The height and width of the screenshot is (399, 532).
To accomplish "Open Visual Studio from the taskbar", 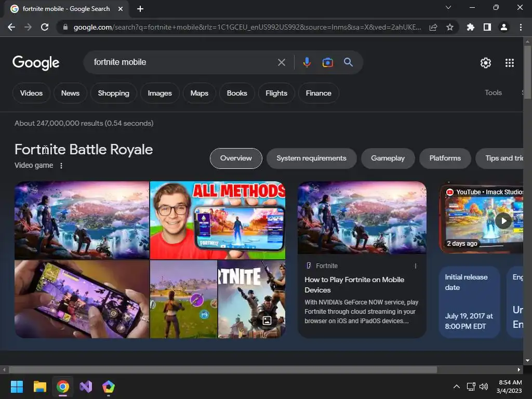I will (86, 387).
